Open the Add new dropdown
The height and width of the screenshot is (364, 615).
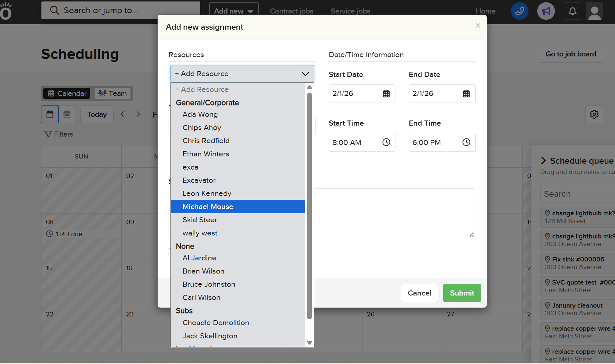234,11
